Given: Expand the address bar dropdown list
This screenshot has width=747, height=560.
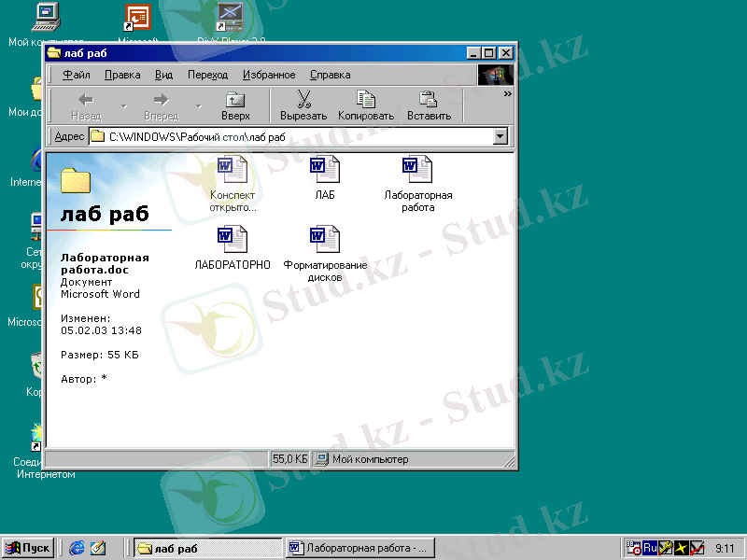Looking at the screenshot, I should click(x=500, y=137).
